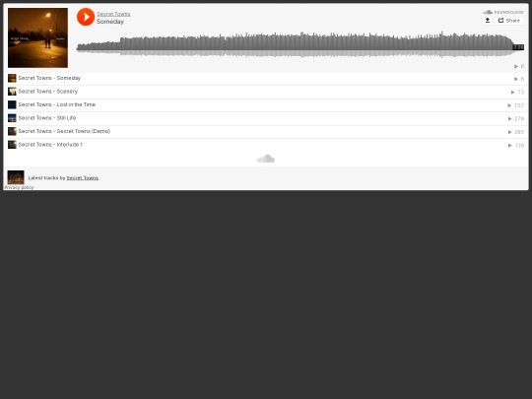This screenshot has width=532, height=399.
Task: Click Lost in the Time thumbnail icon
Action: 12,104
